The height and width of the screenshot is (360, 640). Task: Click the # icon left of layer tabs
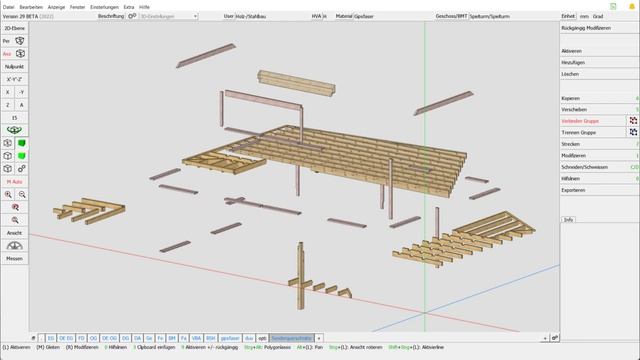[x=33, y=338]
